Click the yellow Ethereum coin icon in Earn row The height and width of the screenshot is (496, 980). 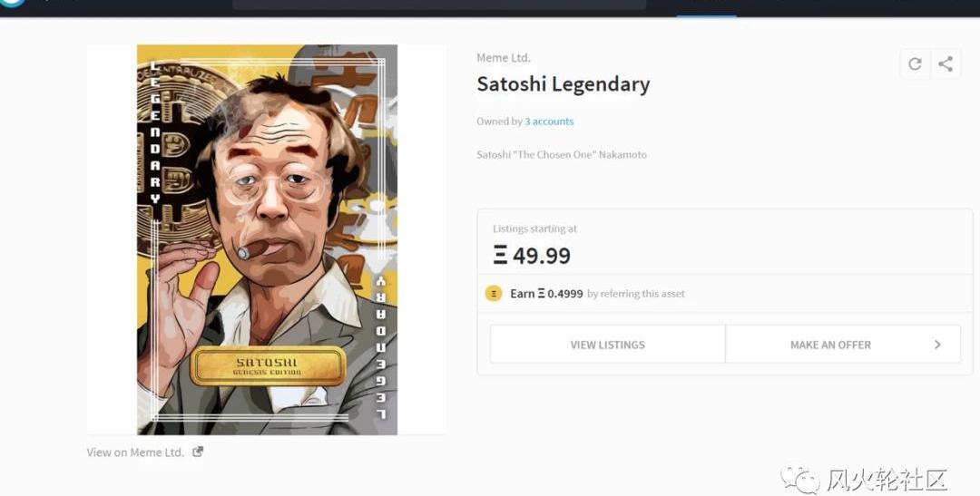[494, 293]
